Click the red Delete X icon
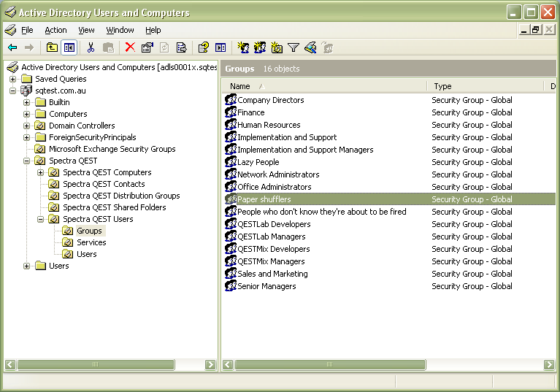Viewport: 560px width, 392px height. (x=130, y=47)
